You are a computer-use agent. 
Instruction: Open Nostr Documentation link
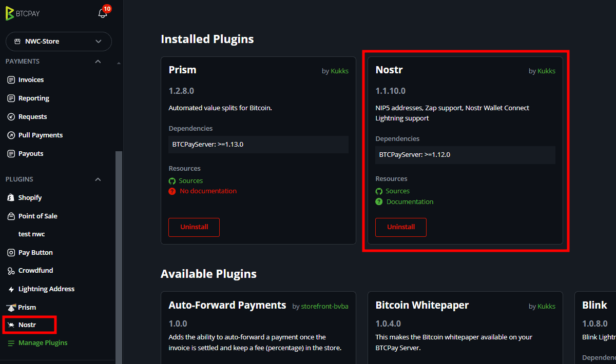(410, 202)
